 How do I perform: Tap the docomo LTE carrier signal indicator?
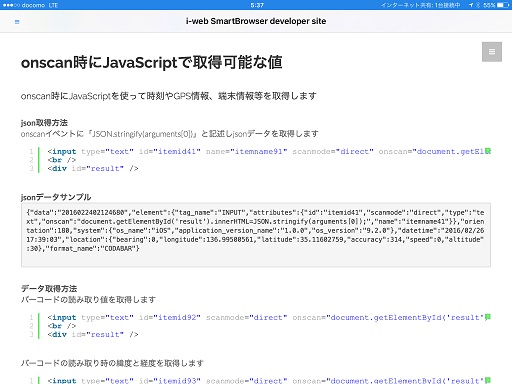pos(30,5)
